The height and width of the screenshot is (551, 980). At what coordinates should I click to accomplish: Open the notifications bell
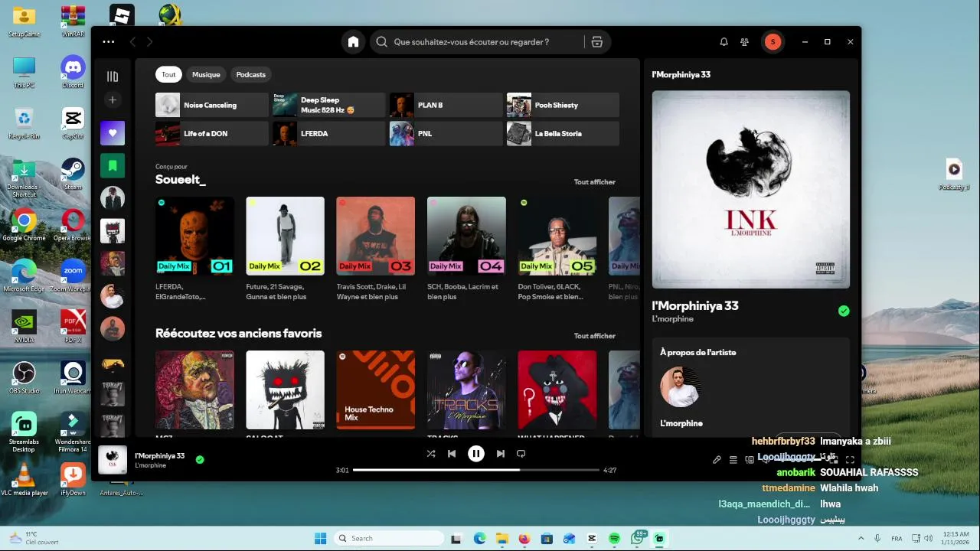point(724,42)
